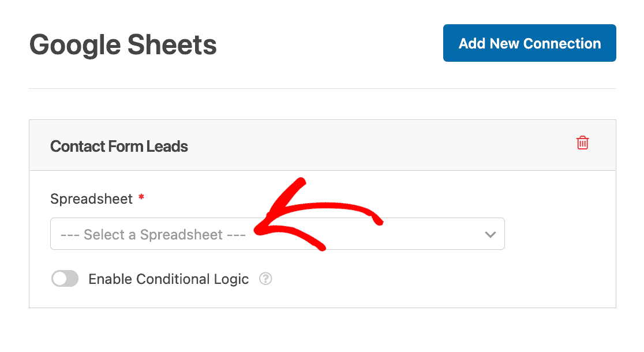Click the '--- Select a Spreadsheet ---' placeholder text
Screen dimensions: 644x352
coord(153,234)
